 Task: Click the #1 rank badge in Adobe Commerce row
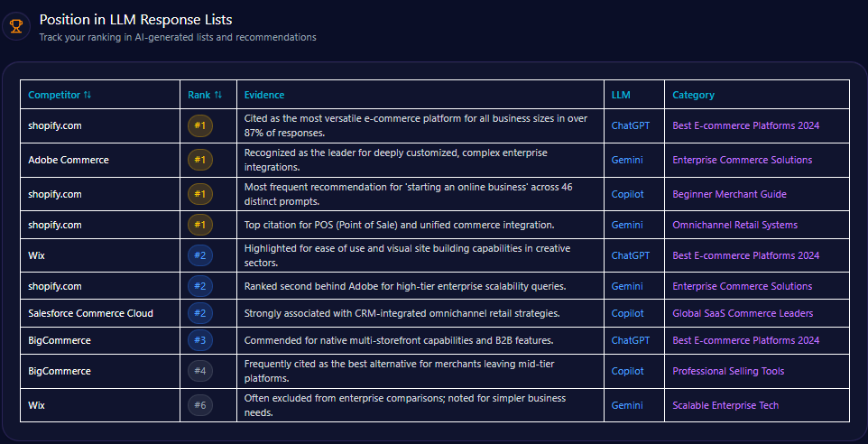click(200, 160)
